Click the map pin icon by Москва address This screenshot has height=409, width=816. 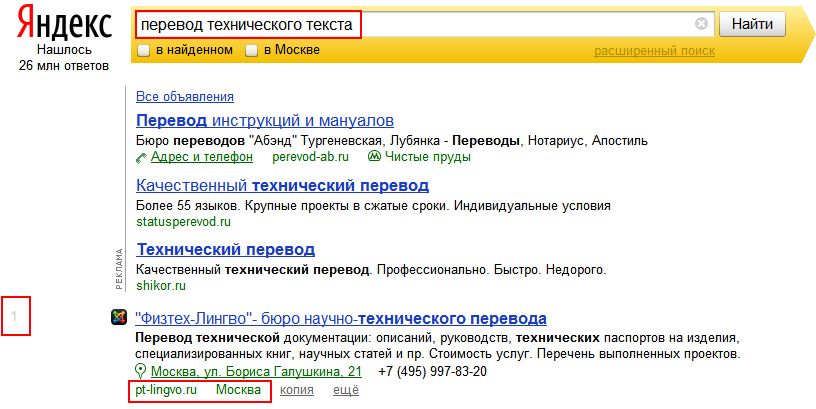tap(140, 372)
